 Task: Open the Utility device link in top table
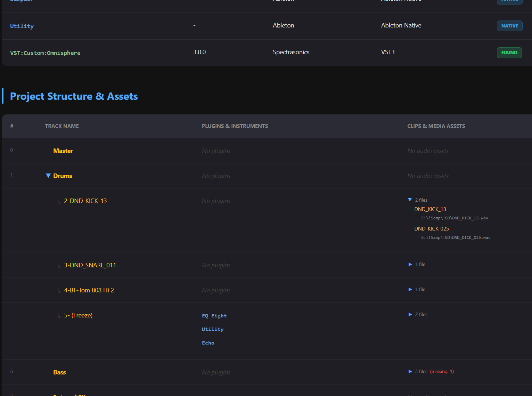click(x=22, y=26)
